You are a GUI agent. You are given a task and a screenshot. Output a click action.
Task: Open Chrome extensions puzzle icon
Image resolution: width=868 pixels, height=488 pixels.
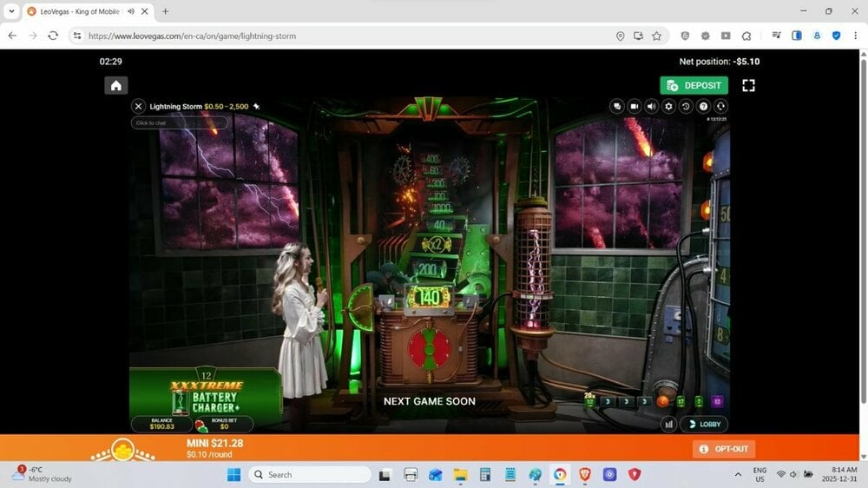(x=746, y=36)
